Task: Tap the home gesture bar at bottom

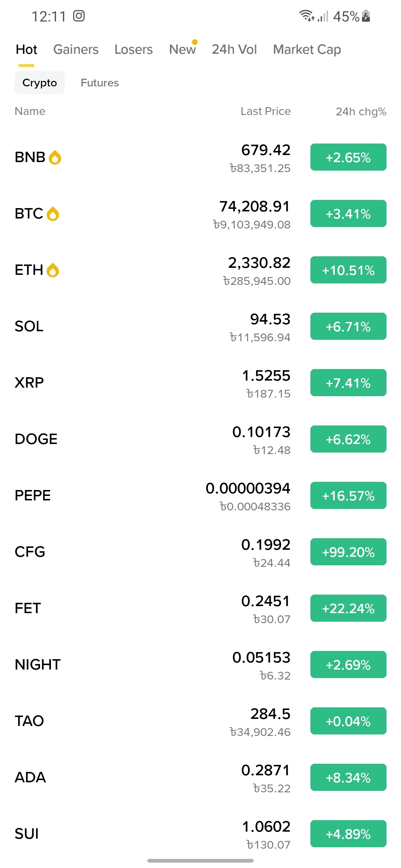Action: tap(200, 861)
